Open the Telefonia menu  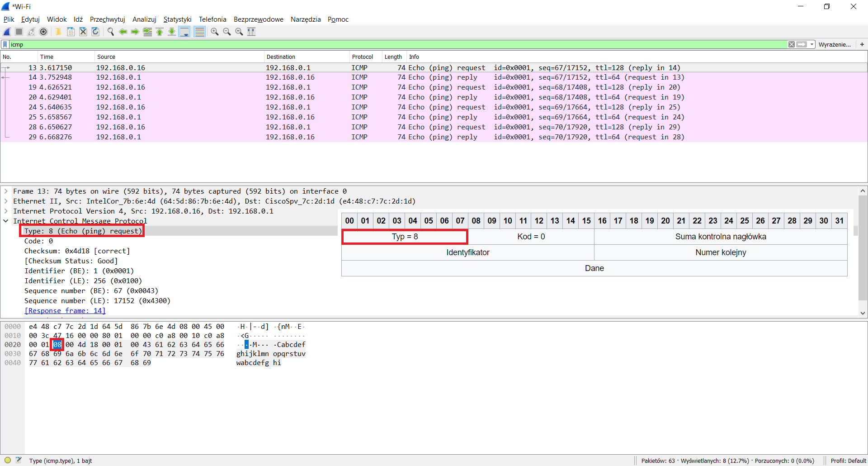coord(212,19)
